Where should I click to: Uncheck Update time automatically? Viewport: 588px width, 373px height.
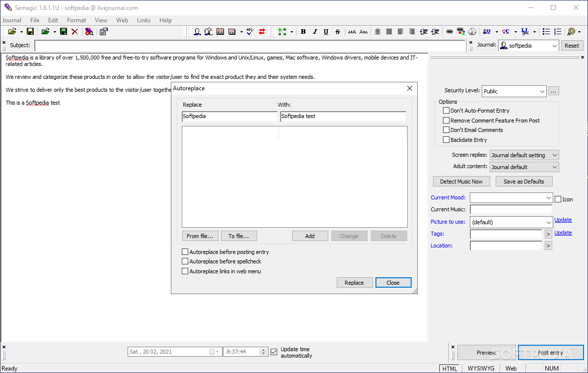pos(274,352)
